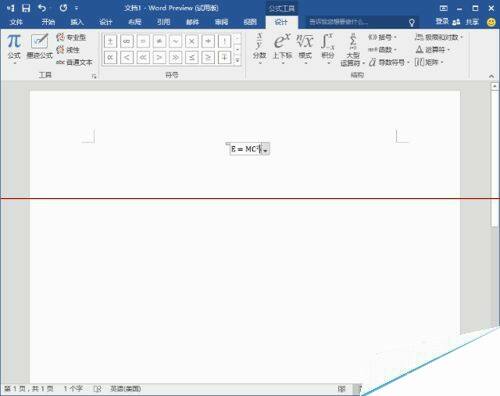This screenshot has width=500, height=396.
Task: Click the page count status entry
Action: 29,389
